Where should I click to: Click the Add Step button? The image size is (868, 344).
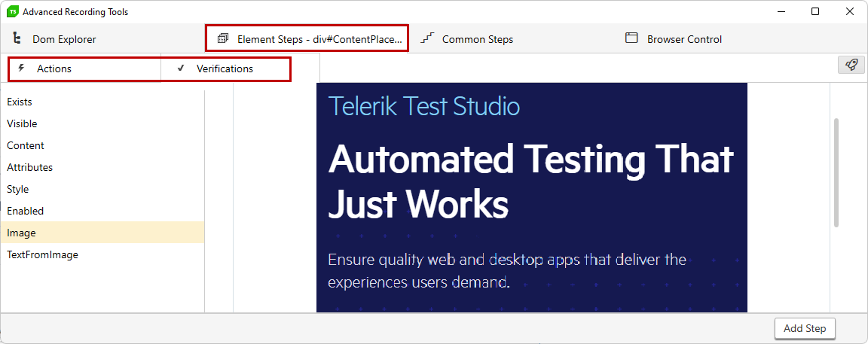coord(805,328)
